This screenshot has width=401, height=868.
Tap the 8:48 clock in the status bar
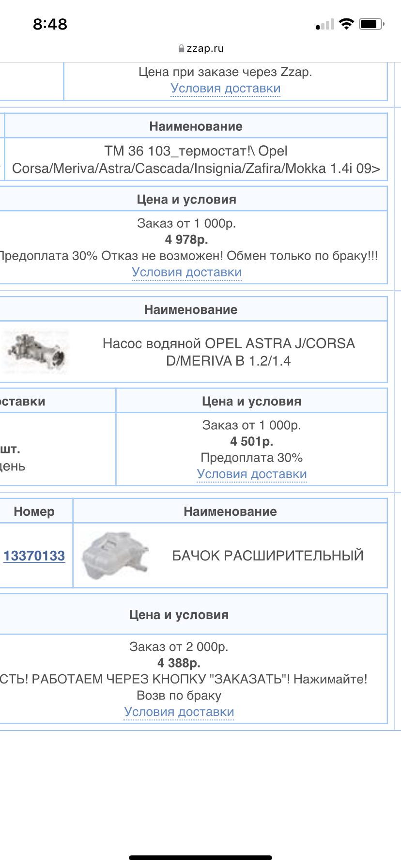click(x=50, y=24)
